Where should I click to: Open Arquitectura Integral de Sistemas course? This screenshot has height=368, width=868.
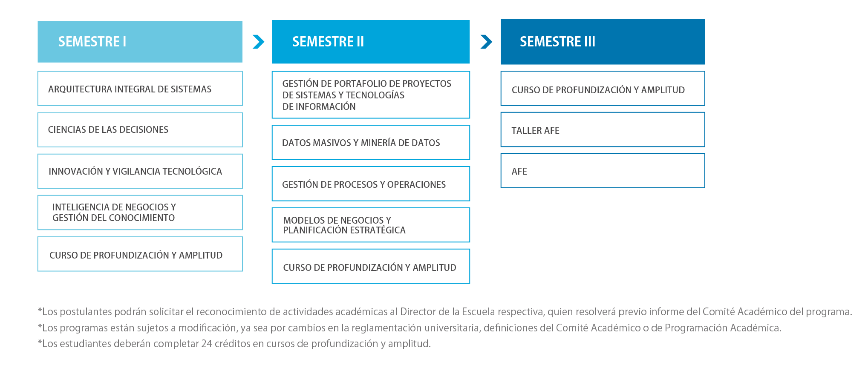point(140,89)
